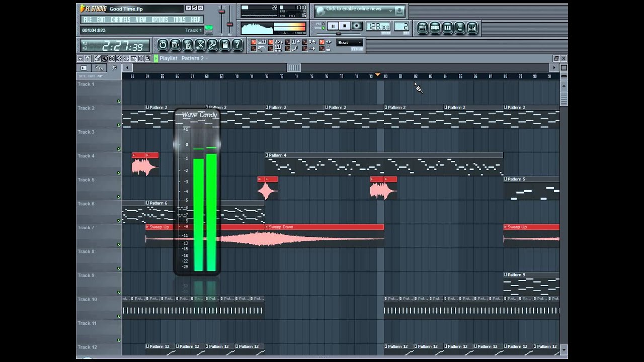Open the online news panel dropdown arrow
Viewport: 644px width, 362px height.
390,11
